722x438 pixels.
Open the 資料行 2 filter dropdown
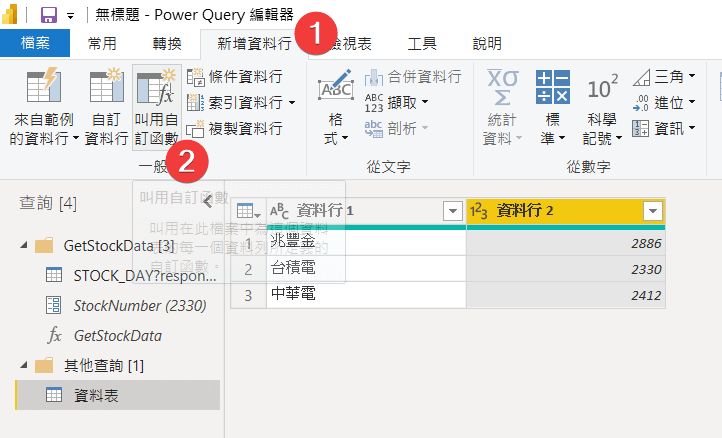click(653, 211)
